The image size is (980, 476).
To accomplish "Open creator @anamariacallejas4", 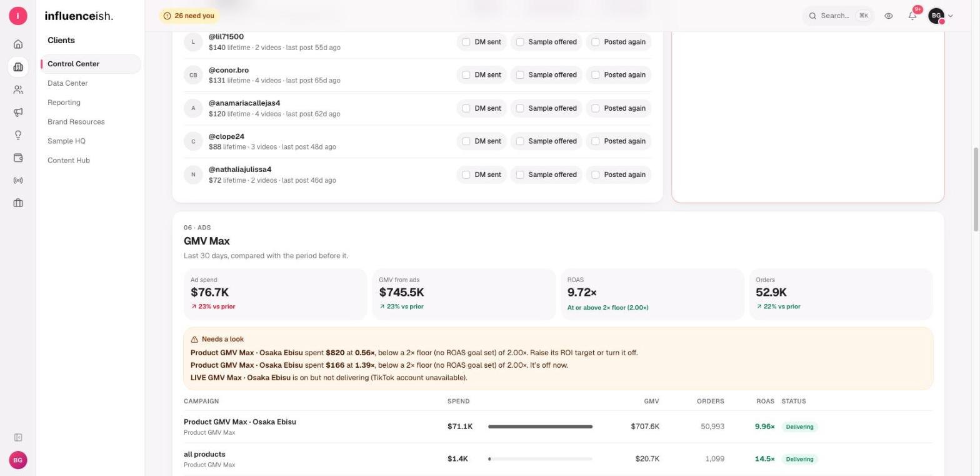I will point(244,103).
